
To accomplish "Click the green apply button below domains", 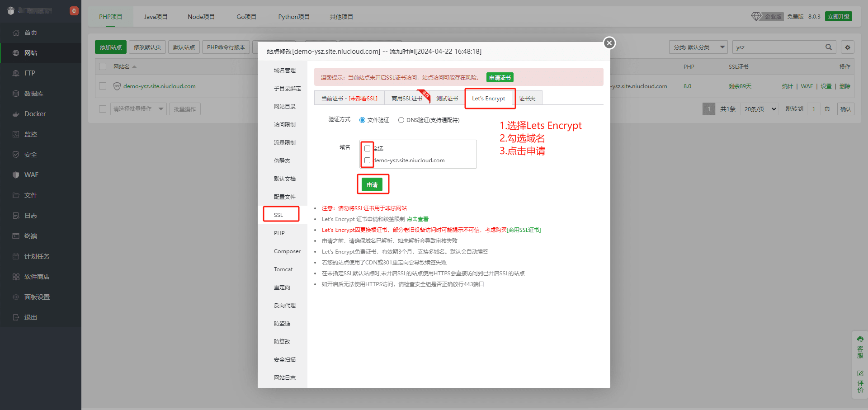I will click(x=372, y=184).
